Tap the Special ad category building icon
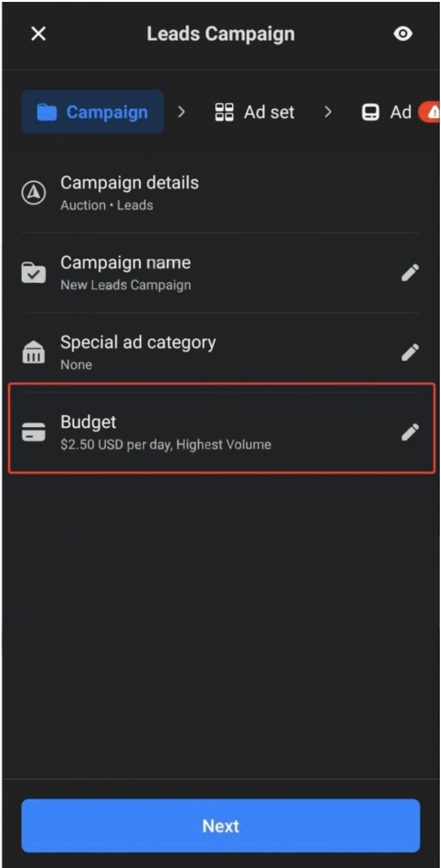This screenshot has width=441, height=868. (x=34, y=353)
